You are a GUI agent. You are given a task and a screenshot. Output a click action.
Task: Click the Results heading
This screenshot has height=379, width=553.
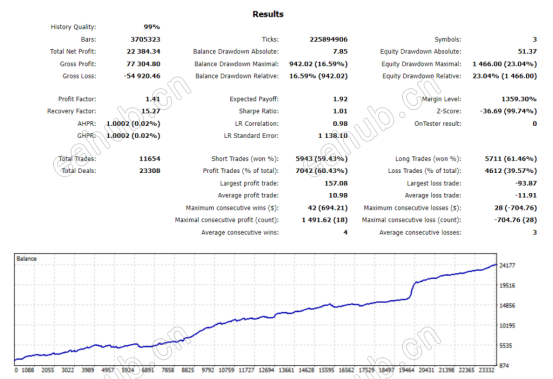[268, 14]
